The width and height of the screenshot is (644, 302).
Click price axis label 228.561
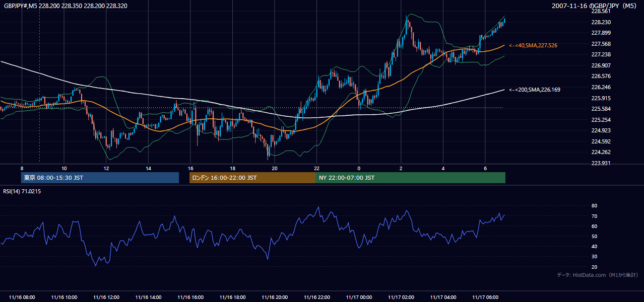(x=600, y=11)
